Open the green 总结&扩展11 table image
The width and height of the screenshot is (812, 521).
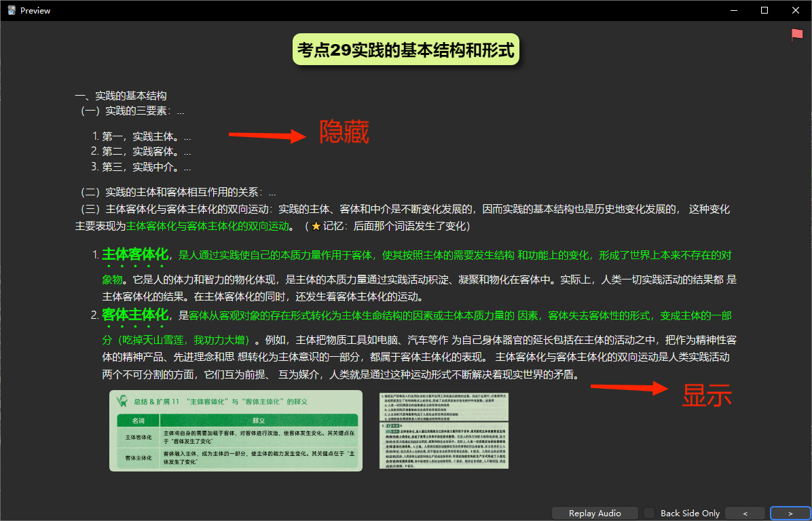[236, 431]
